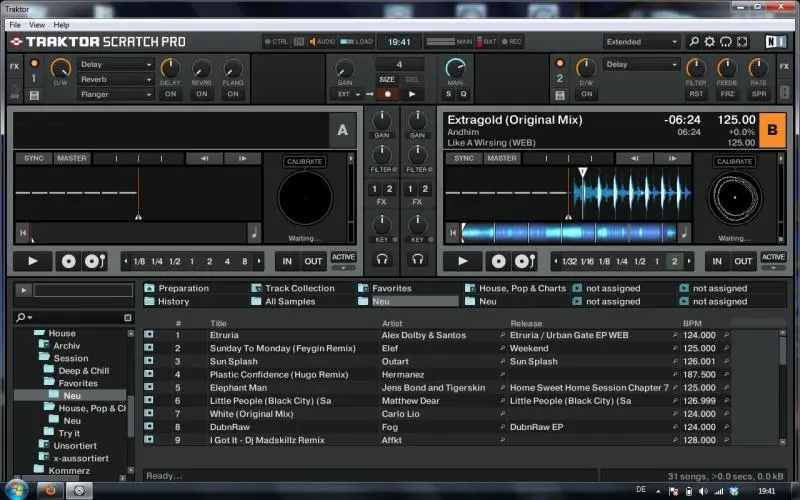Open the File menu
This screenshot has height=500, width=800.
15,24
